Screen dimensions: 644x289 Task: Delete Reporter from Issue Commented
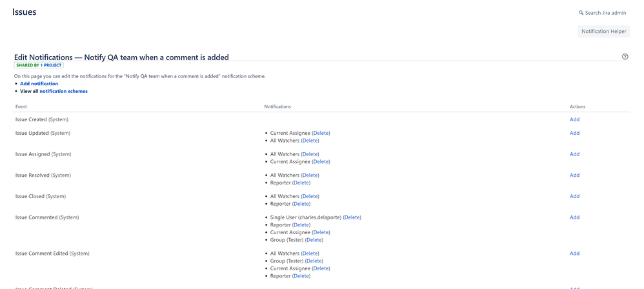[x=301, y=224]
